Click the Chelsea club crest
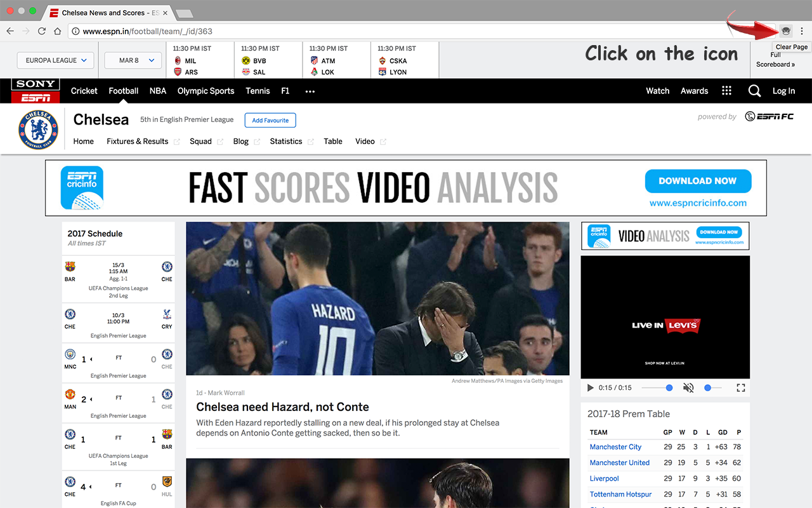Screen dimensions: 812x508 [x=38, y=129]
